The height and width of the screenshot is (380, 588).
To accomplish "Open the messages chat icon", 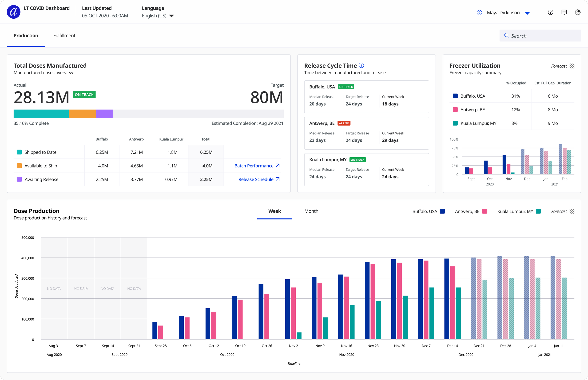I will (x=564, y=12).
